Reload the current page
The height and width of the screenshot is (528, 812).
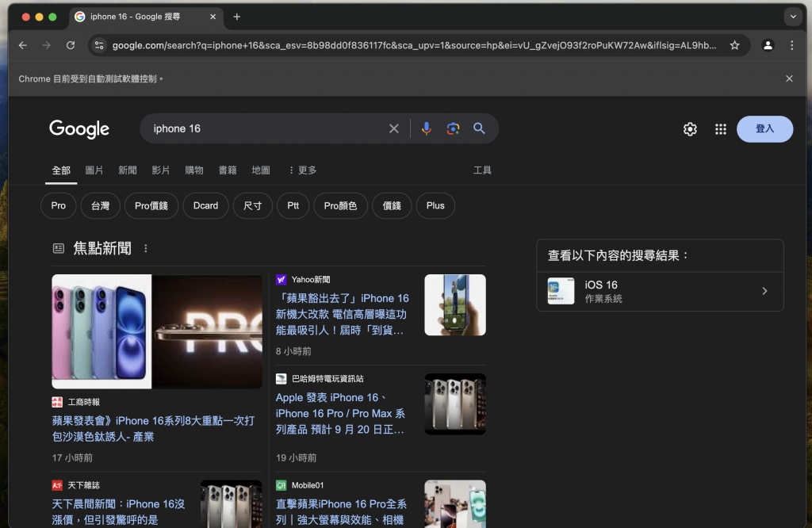[x=71, y=45]
